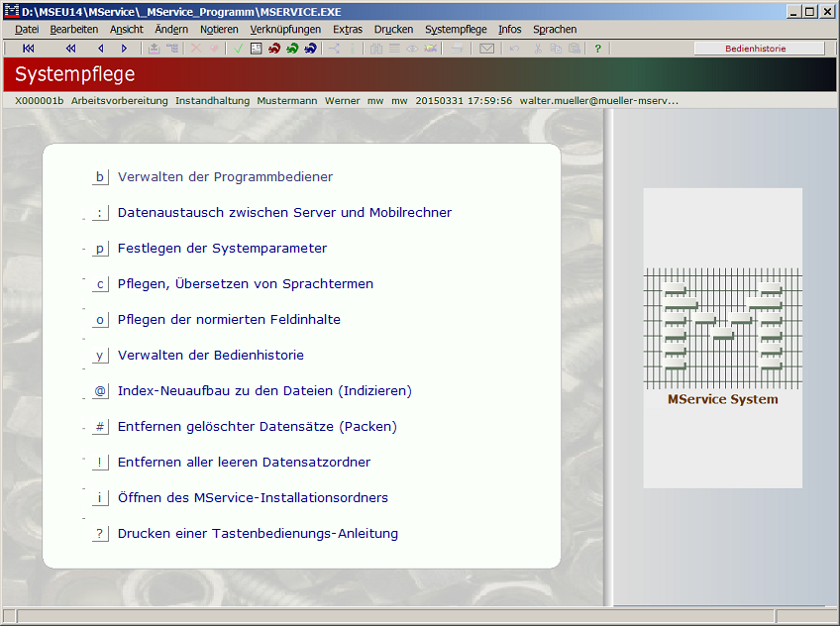Click the red figure toolbar icon
The height and width of the screenshot is (626, 840).
(x=274, y=49)
